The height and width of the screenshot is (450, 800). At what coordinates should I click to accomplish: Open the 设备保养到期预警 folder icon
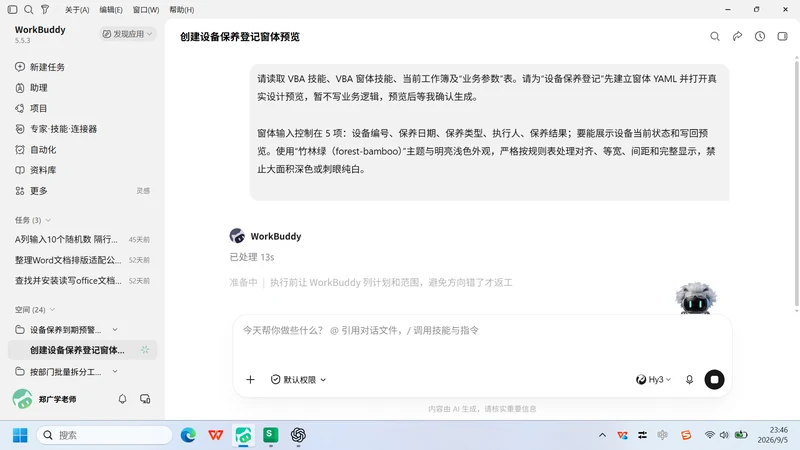[x=19, y=330]
